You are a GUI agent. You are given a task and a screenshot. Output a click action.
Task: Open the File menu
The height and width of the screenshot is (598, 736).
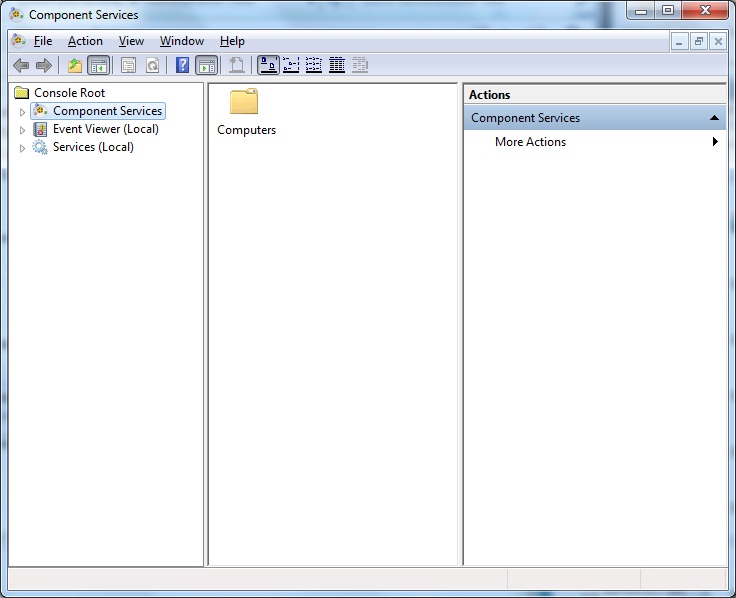pyautogui.click(x=43, y=41)
